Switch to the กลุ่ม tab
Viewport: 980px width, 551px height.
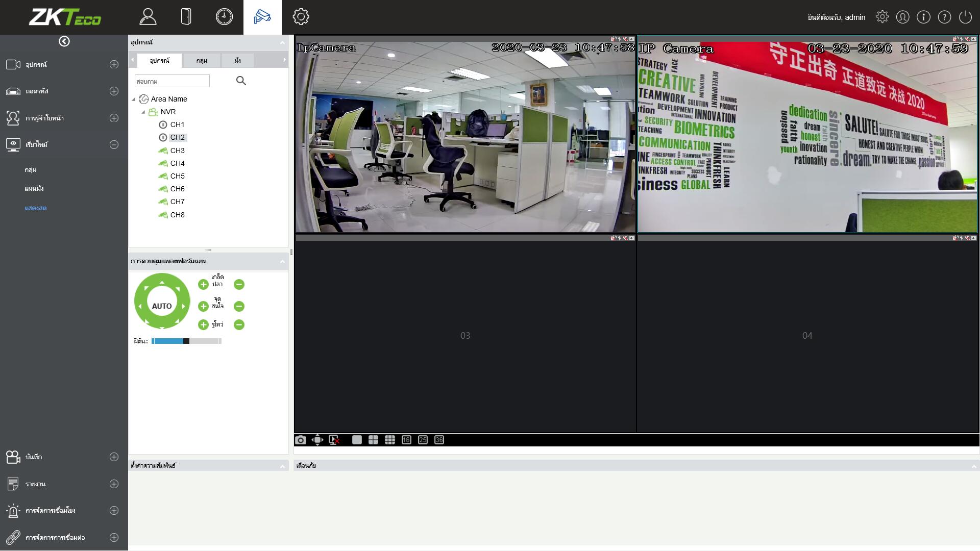[x=202, y=60]
